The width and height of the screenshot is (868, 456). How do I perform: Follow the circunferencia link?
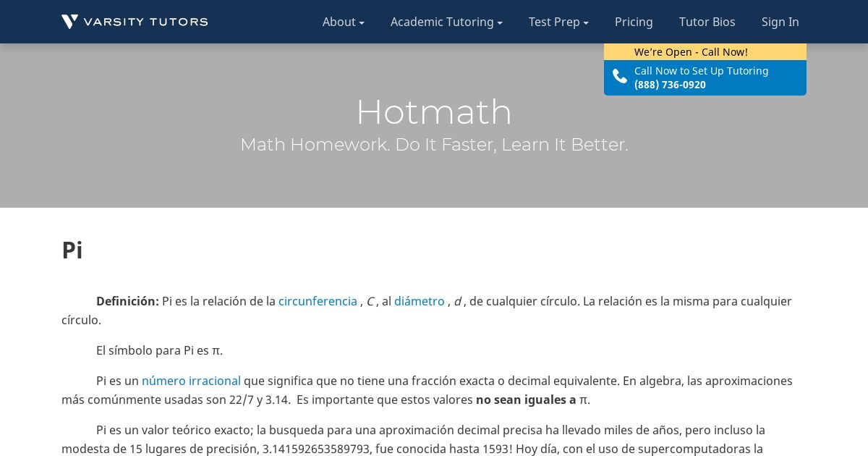[x=318, y=301]
